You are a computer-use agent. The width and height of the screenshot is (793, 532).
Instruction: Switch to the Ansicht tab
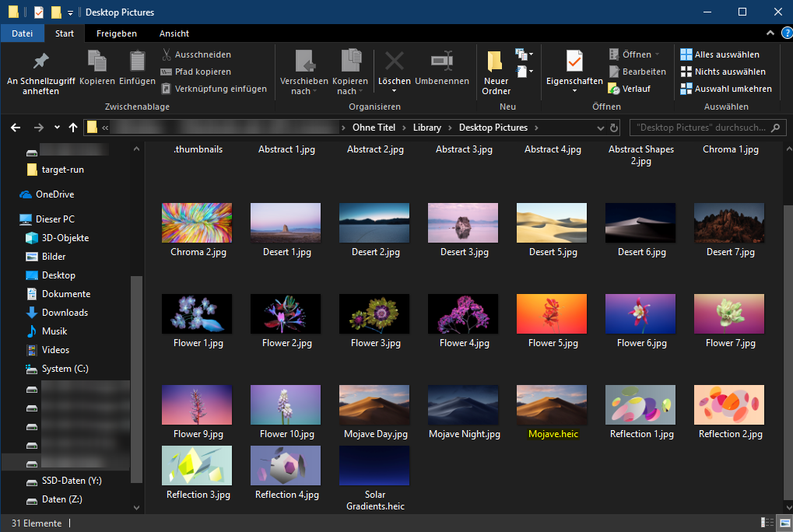pyautogui.click(x=174, y=33)
